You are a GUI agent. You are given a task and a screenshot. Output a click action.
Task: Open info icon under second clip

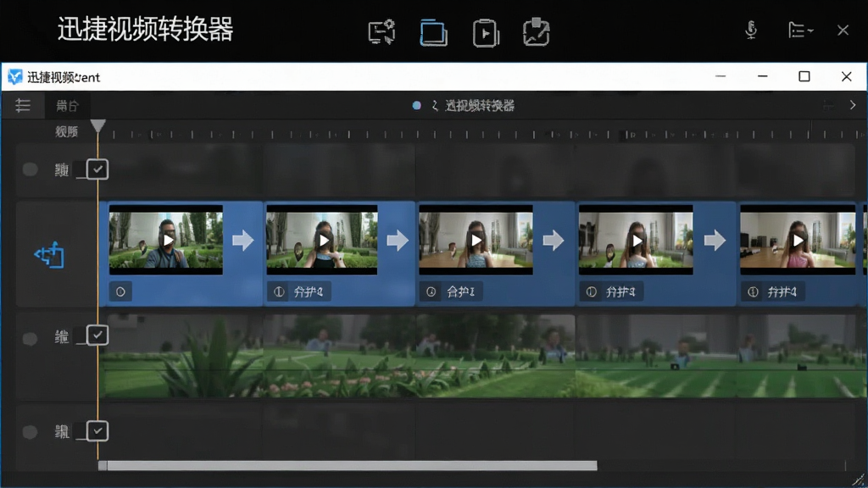279,291
